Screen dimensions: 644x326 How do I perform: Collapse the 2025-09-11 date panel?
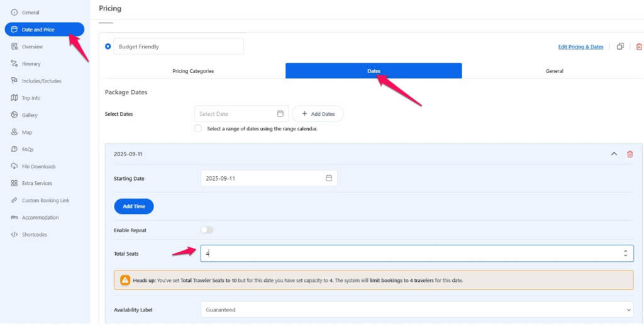[x=614, y=154]
